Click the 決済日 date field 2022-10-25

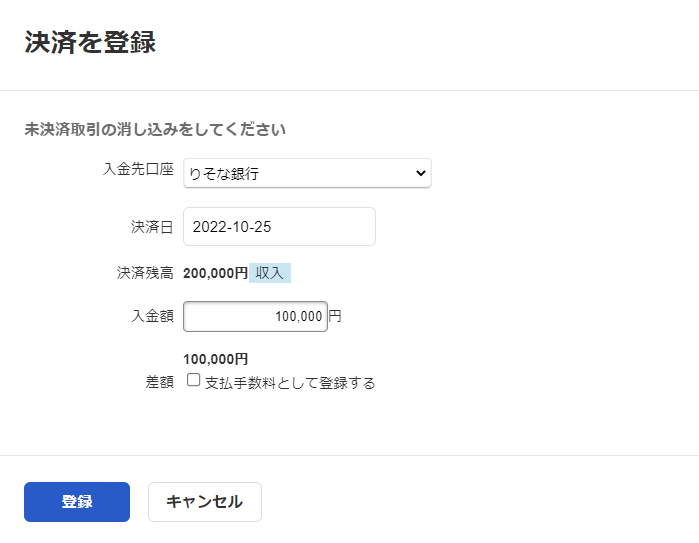(279, 226)
